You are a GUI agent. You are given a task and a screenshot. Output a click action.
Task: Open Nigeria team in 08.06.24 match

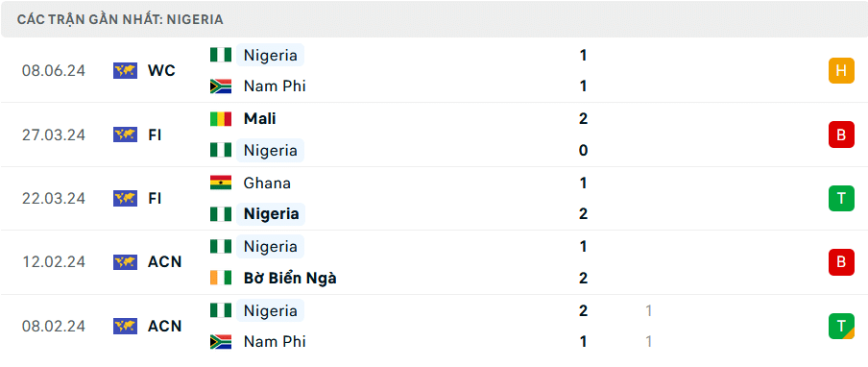click(270, 56)
